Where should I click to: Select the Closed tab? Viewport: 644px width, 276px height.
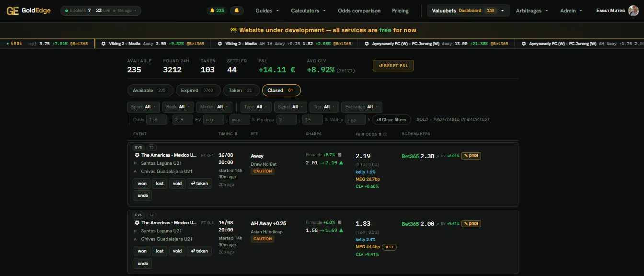tap(281, 90)
